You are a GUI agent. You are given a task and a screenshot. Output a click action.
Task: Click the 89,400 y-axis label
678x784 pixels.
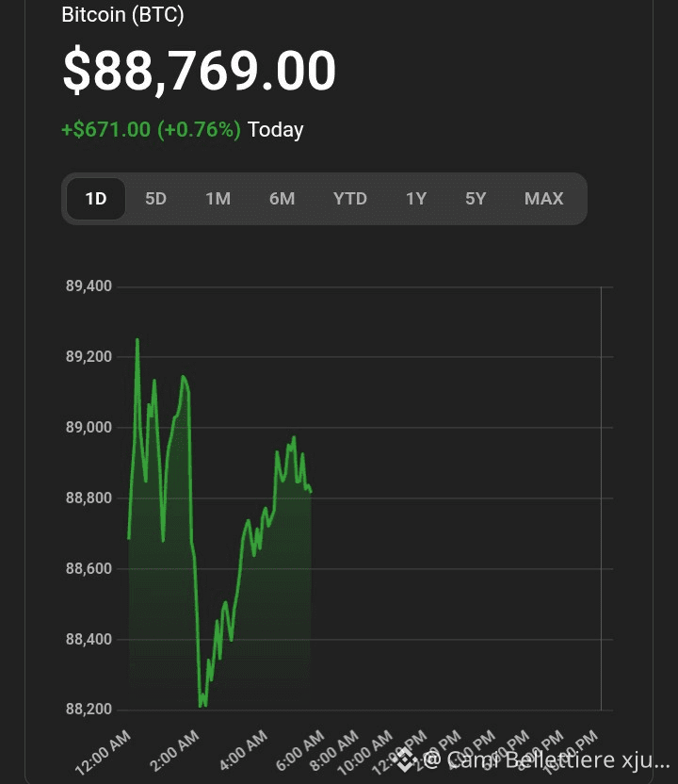tap(89, 286)
